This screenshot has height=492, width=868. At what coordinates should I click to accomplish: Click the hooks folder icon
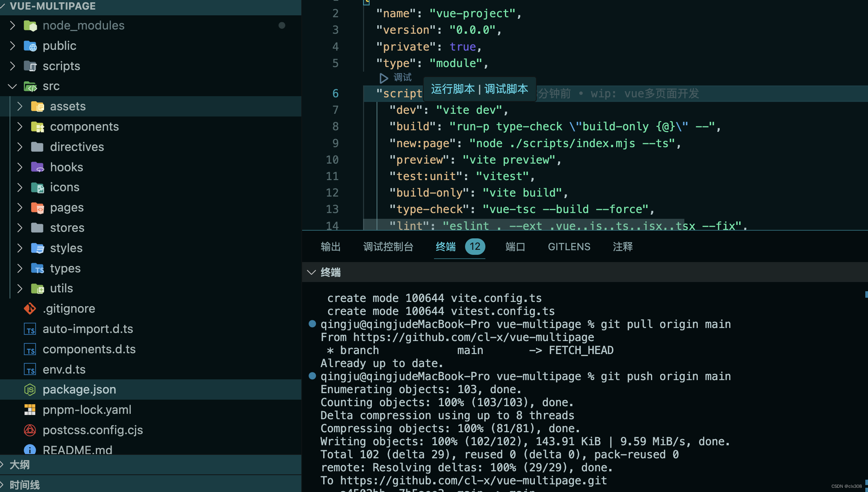coord(38,167)
